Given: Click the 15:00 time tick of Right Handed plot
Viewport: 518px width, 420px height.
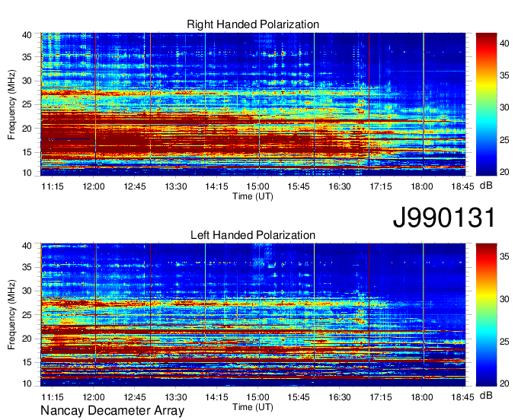Looking at the screenshot, I should tap(257, 186).
